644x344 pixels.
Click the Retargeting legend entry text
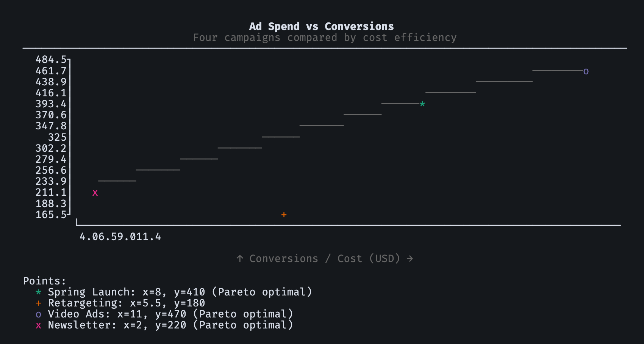[x=126, y=303]
